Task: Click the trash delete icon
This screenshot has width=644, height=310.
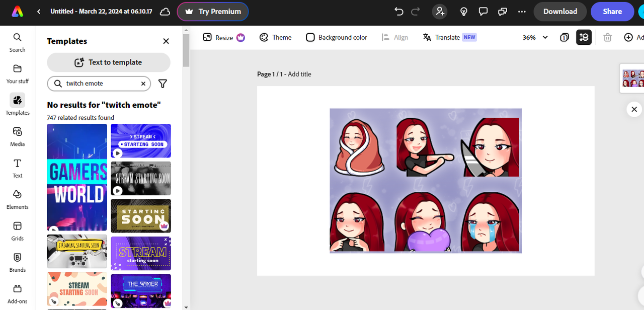Action: coord(608,37)
